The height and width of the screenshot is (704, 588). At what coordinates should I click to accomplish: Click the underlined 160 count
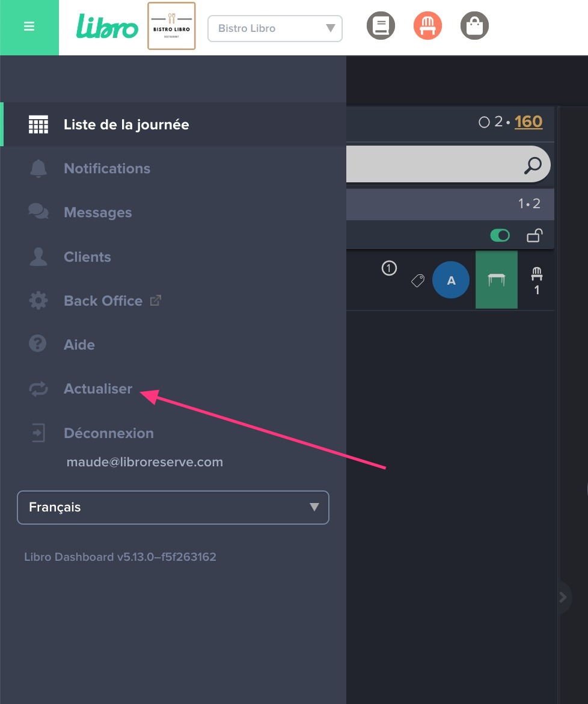click(x=528, y=122)
